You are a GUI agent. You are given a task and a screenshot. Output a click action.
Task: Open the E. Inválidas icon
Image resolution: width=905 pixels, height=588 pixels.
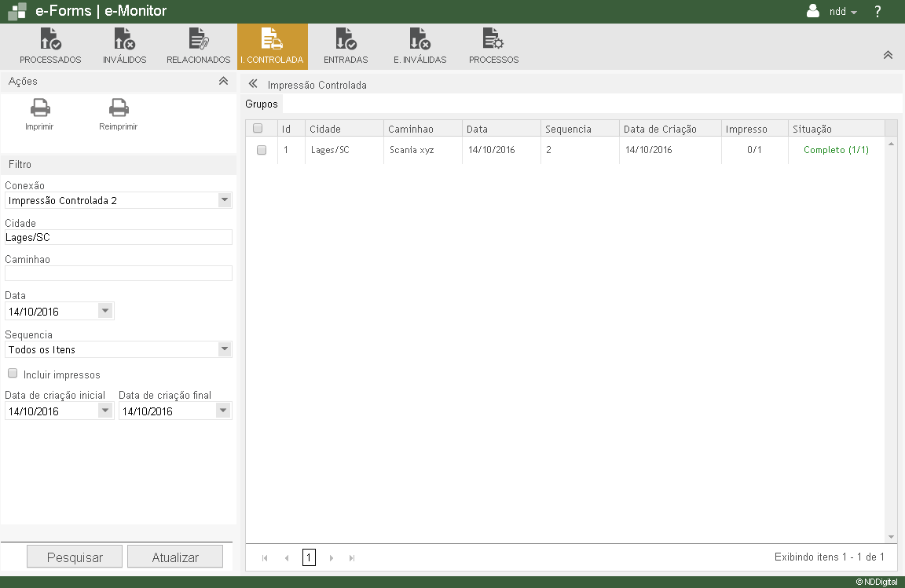pos(420,39)
